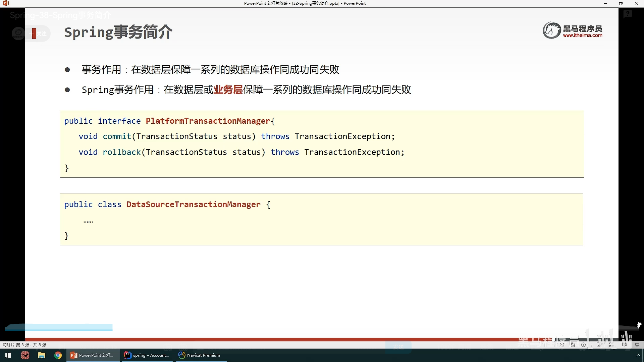Viewport: 644px width, 362px height.
Task: Click the red app icon beside Start
Action: click(25, 355)
